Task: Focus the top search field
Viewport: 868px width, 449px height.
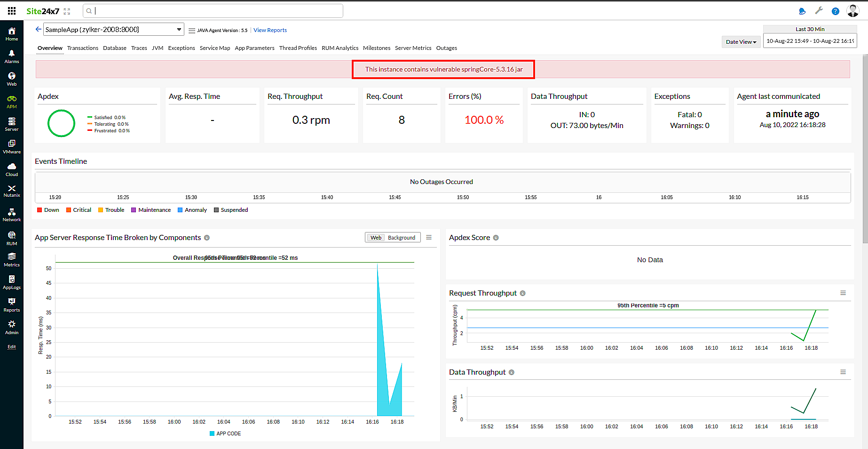Action: [x=213, y=11]
